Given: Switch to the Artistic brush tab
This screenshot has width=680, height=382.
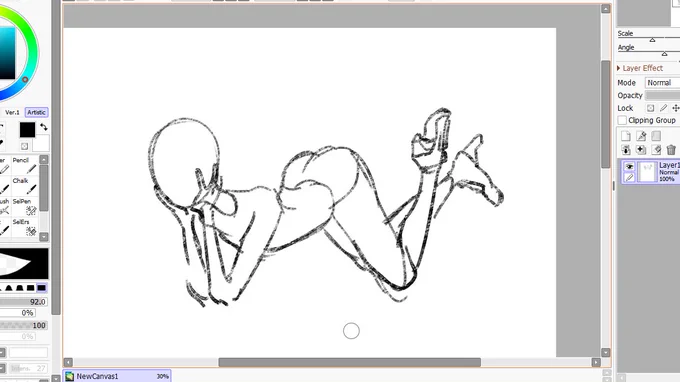Looking at the screenshot, I should [36, 112].
